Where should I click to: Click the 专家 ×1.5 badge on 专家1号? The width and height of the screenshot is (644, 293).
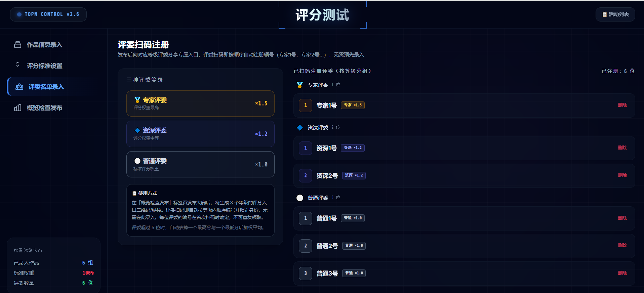point(353,105)
